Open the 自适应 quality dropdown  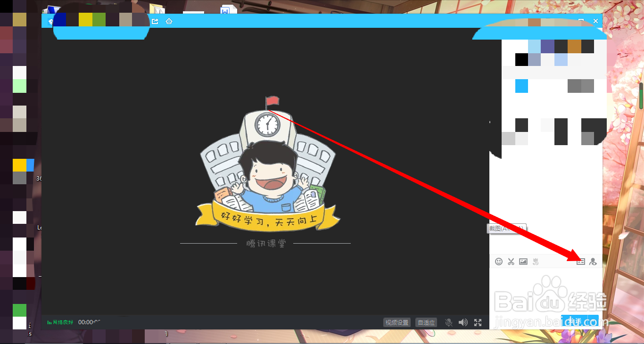tap(426, 322)
